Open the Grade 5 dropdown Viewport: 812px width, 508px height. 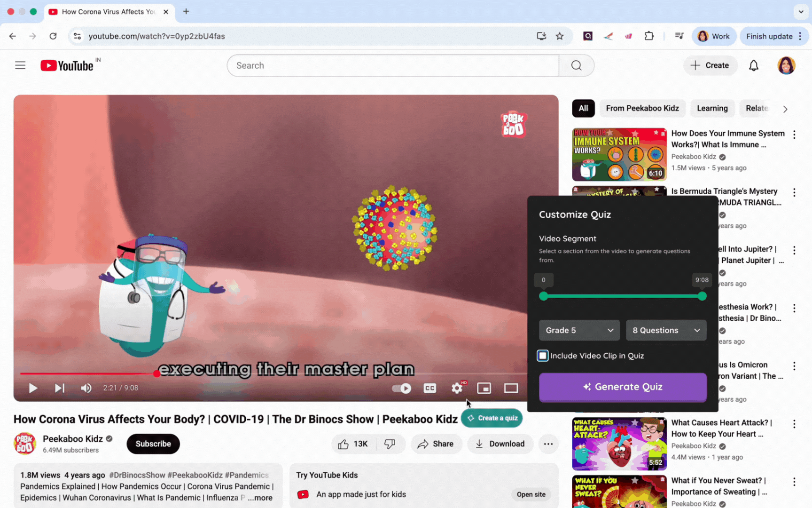tap(579, 330)
